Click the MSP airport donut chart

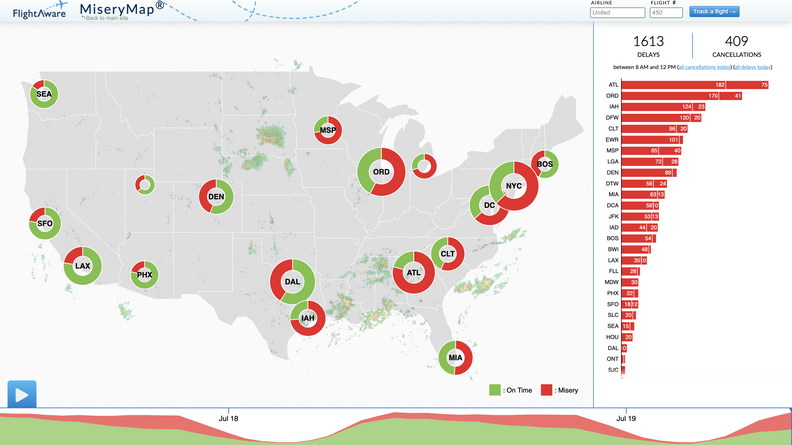[328, 130]
